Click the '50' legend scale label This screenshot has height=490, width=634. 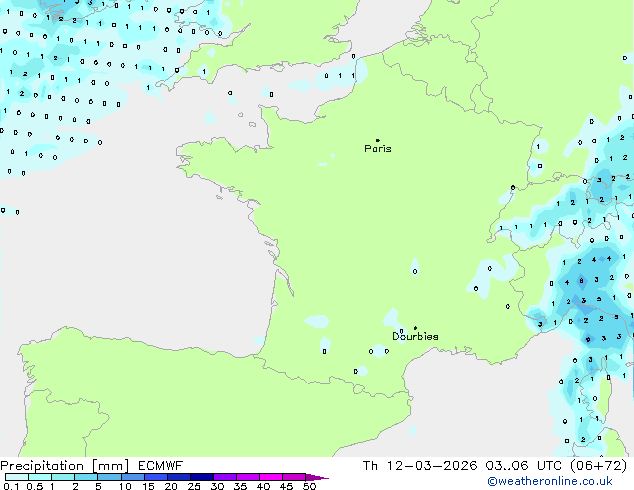click(309, 486)
